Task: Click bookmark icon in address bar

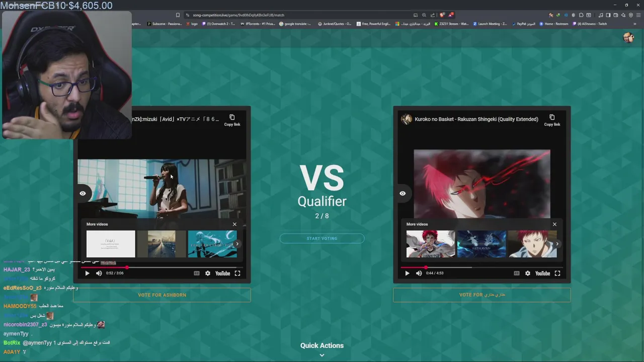Action: [178, 15]
